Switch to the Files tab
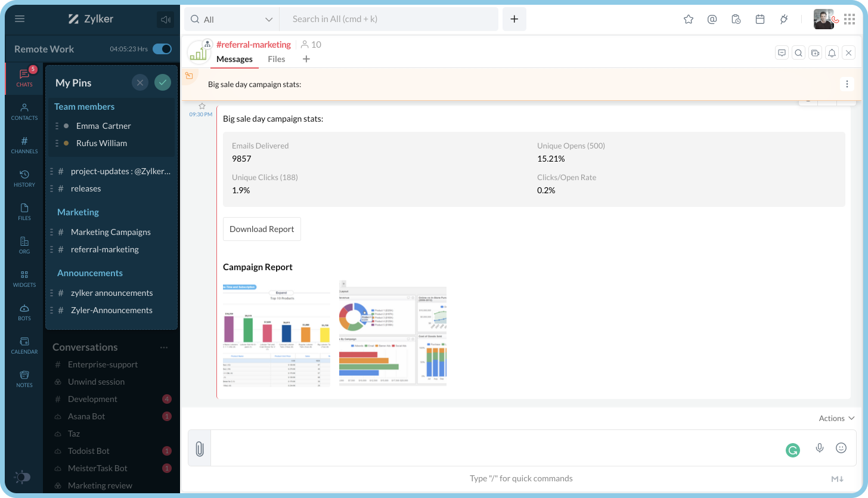The width and height of the screenshot is (868, 498). (x=276, y=59)
